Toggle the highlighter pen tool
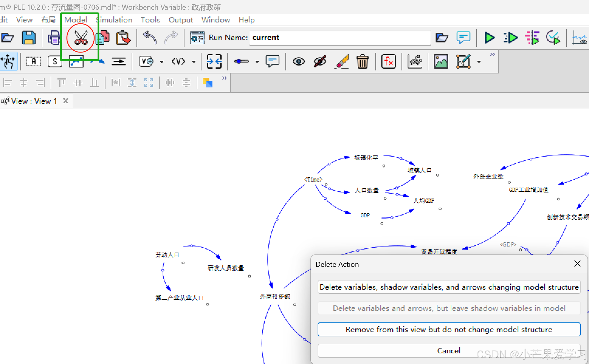The image size is (589, 364). [342, 62]
